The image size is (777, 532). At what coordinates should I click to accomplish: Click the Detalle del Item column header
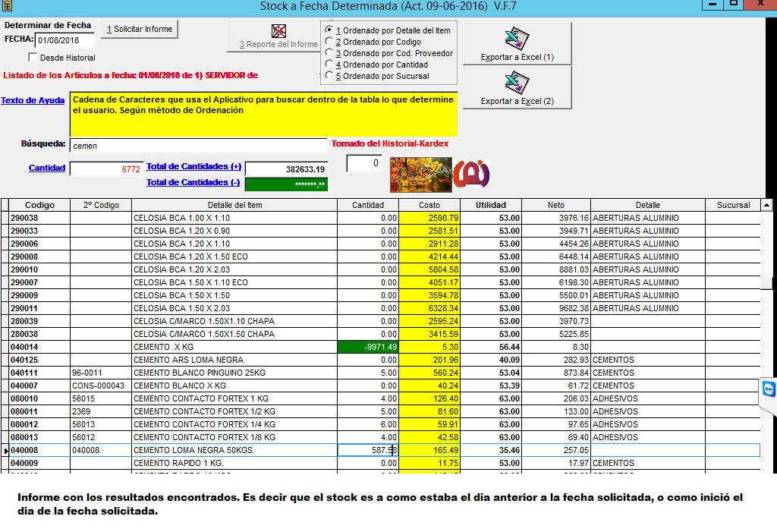tap(234, 205)
